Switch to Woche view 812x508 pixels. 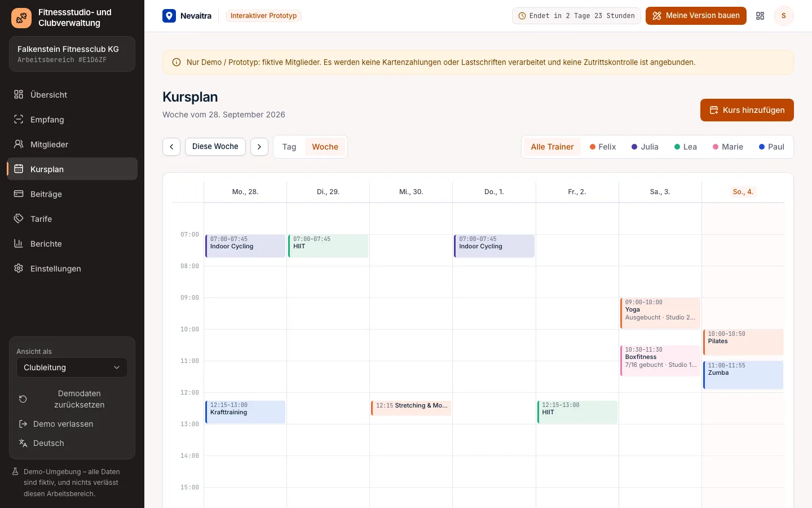coord(325,147)
